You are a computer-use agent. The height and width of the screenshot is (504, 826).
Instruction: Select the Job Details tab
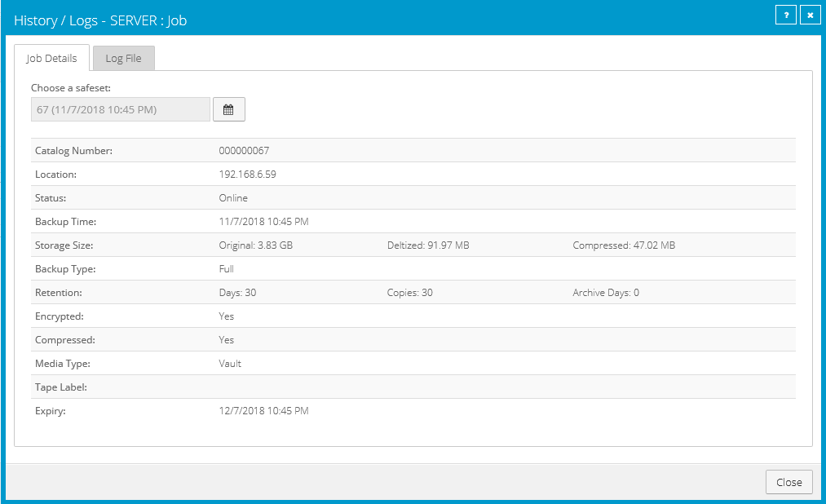51,59
